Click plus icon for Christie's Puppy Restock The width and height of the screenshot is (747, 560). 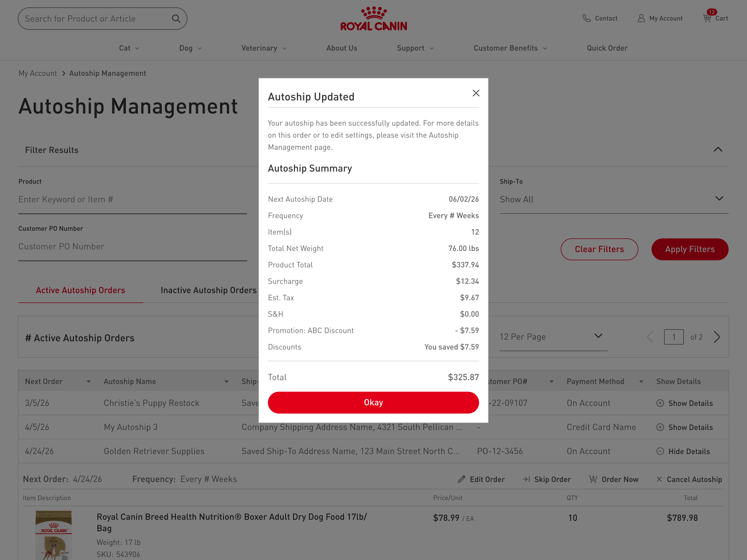pos(660,403)
